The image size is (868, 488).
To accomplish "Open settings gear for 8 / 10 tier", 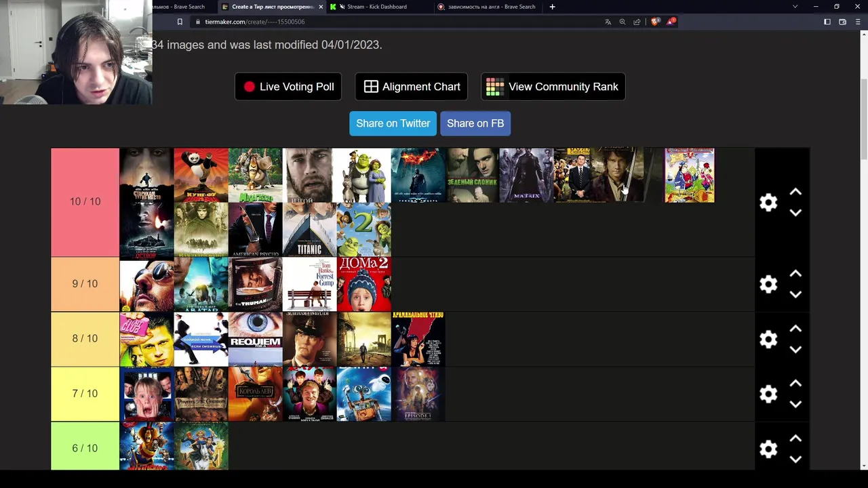I will [768, 339].
